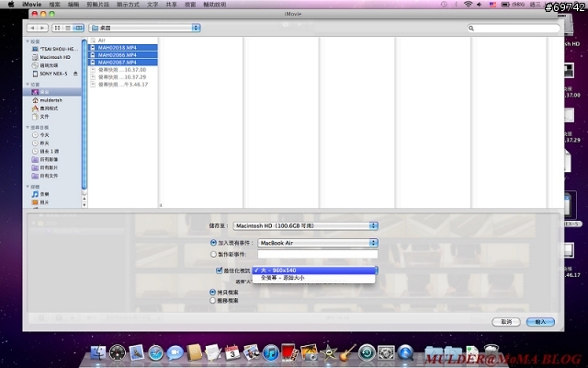588x368 pixels.
Task: Click the forward navigation arrow in the file dialog
Action: pos(42,28)
